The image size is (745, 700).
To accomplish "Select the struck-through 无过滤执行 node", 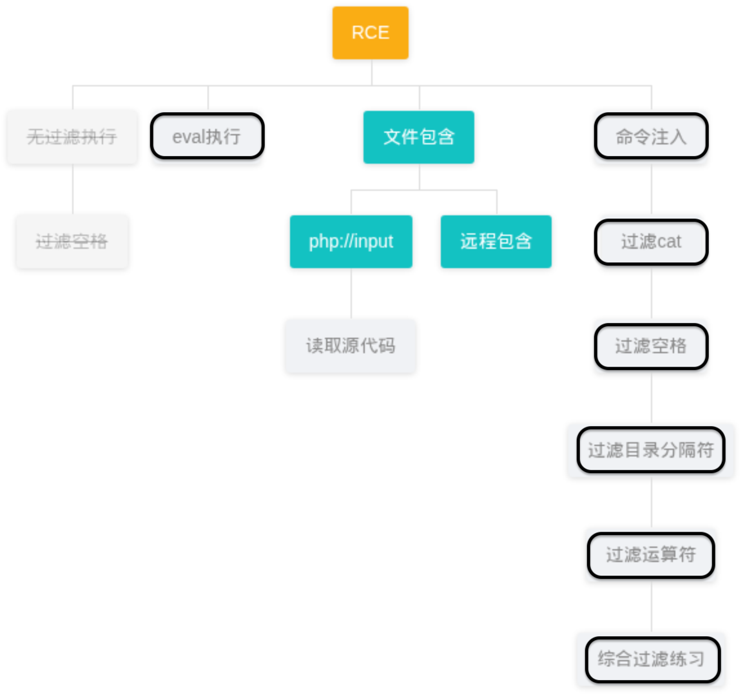I will click(x=72, y=137).
